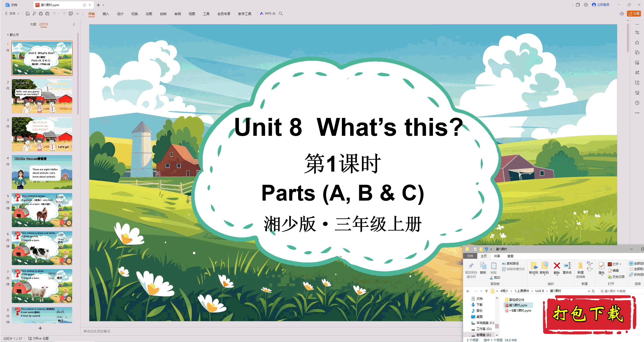The width and height of the screenshot is (644, 342).
Task: Click Cut scissors in Explorer ribbon
Action: (x=491, y=278)
